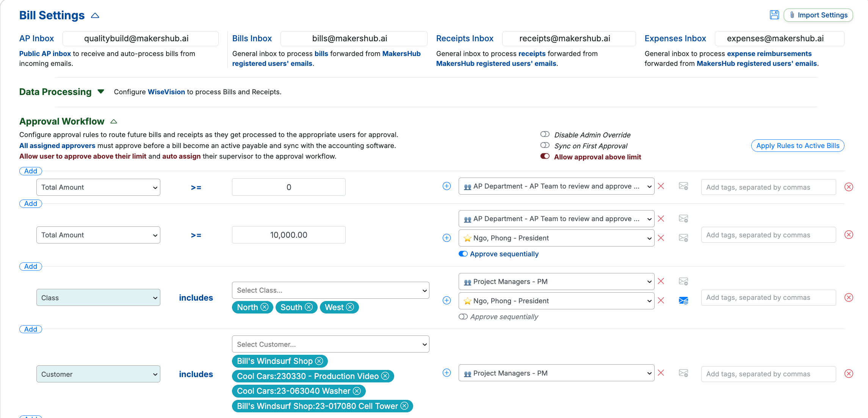
Task: Collapse the Approval Workflow section
Action: [114, 121]
